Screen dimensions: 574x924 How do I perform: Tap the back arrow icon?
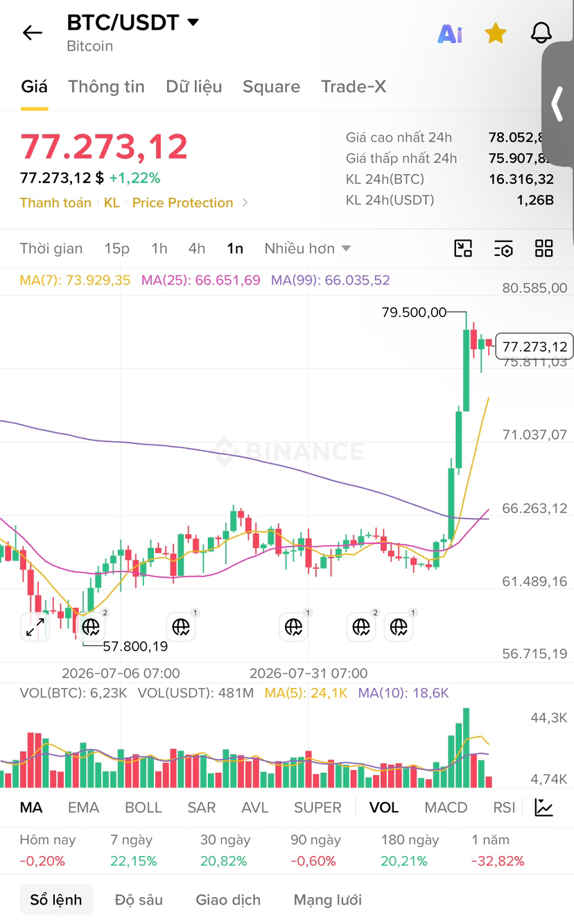(33, 33)
